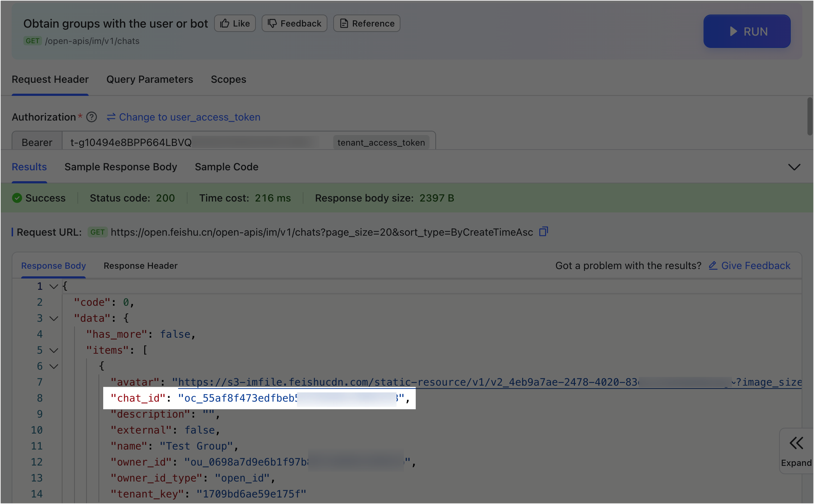Click the Response body size 2397 B text
The image size is (814, 504).
click(x=384, y=198)
